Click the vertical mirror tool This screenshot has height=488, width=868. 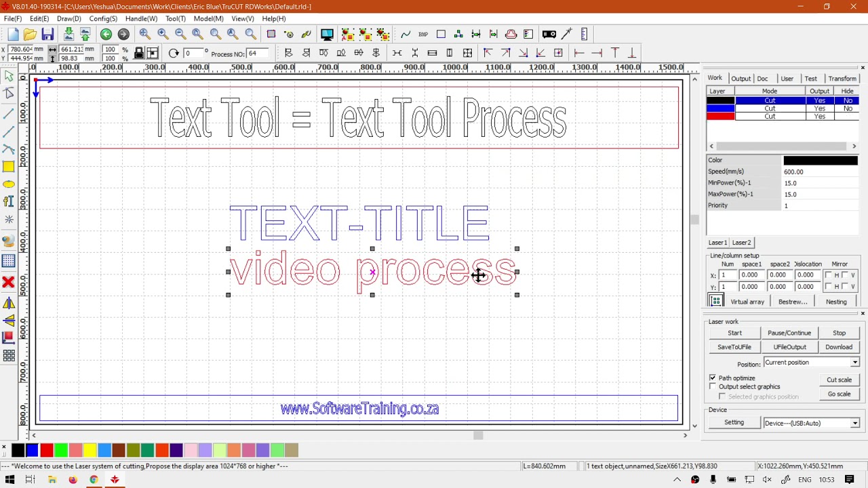(9, 321)
